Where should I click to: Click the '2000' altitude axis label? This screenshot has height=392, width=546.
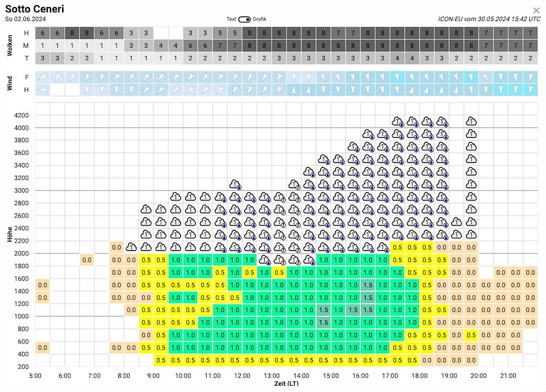22,253
